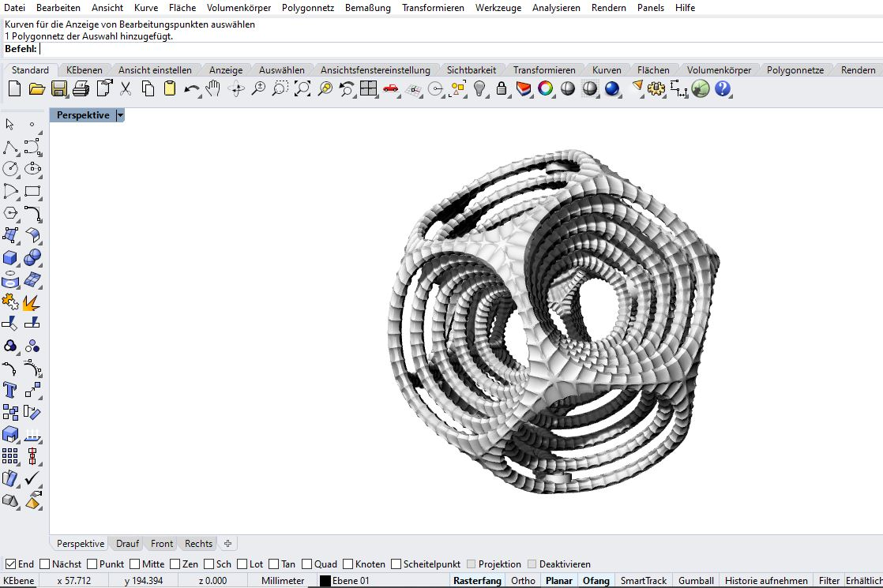
Task: Switch to the Kurven toolbar tab
Action: point(606,70)
